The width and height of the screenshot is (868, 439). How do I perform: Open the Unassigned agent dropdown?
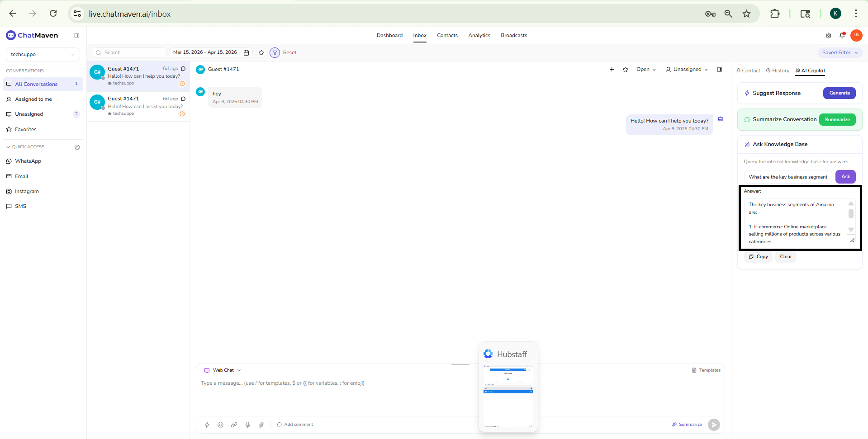click(x=687, y=70)
